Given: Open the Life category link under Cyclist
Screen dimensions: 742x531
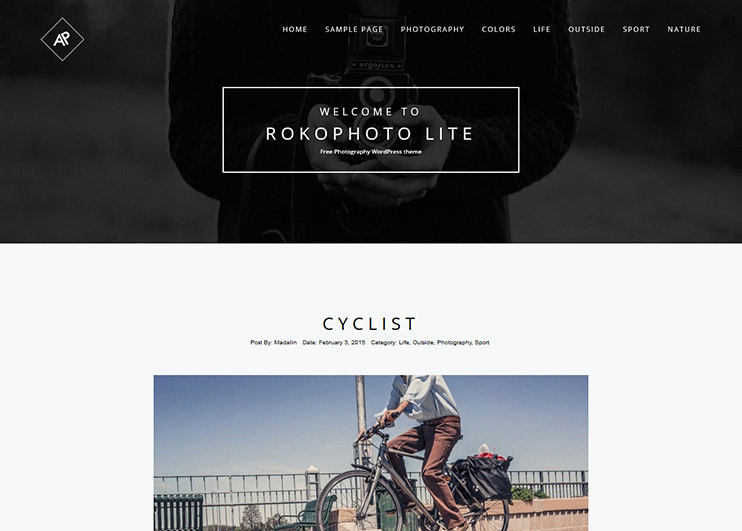Looking at the screenshot, I should pos(404,342).
